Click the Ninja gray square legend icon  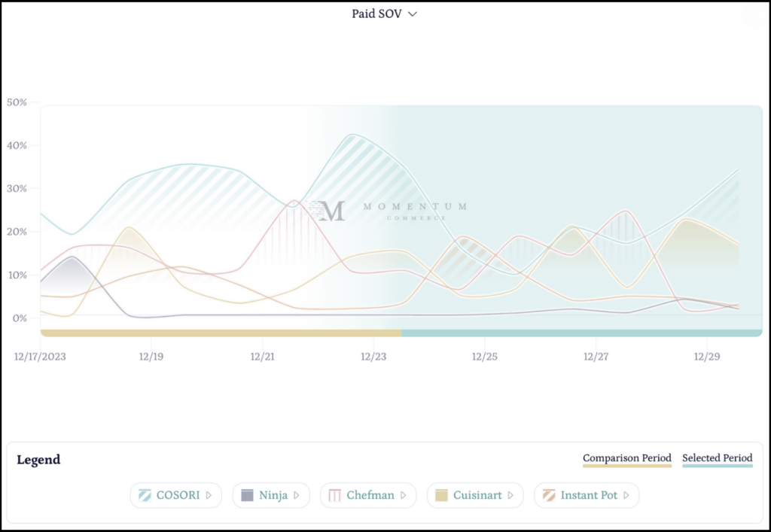click(x=246, y=495)
